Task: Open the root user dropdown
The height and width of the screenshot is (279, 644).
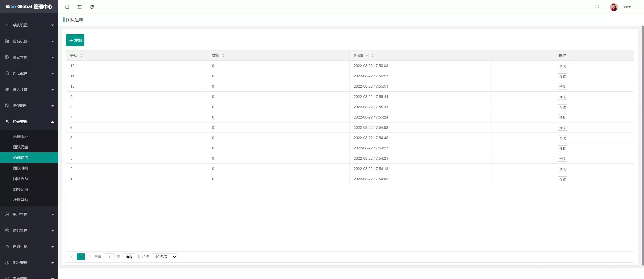Action: click(x=626, y=7)
